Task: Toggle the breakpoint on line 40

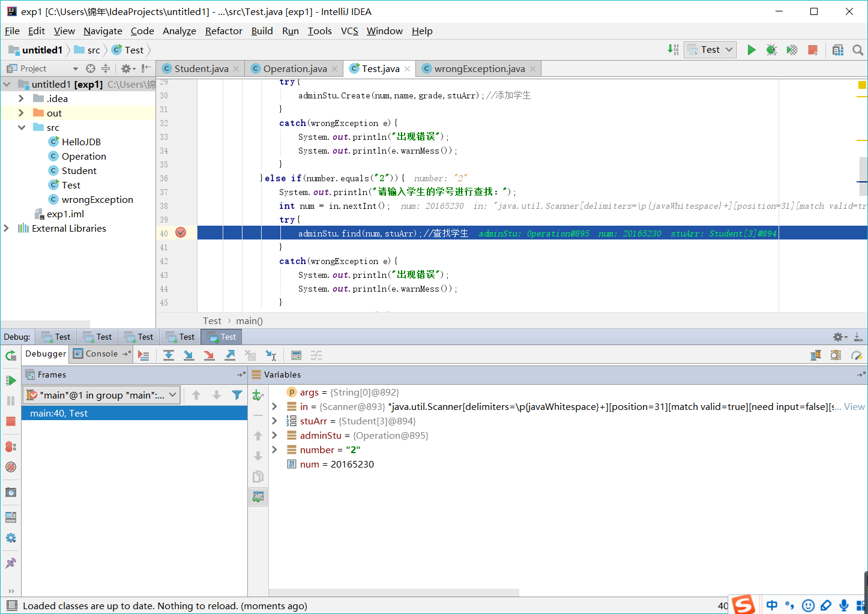Action: pos(181,233)
